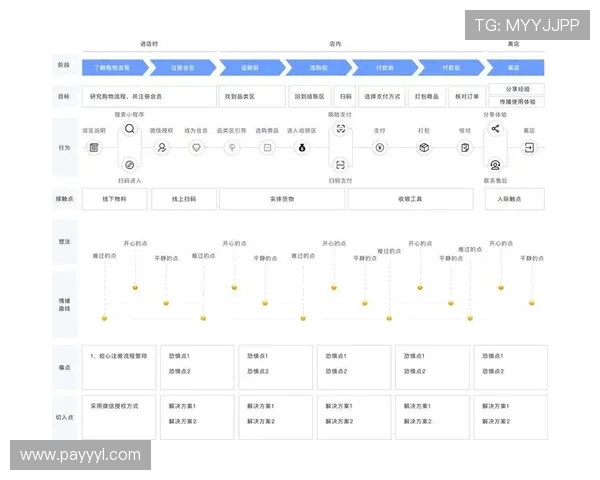This screenshot has width=600, height=480.
Task: Select the 线上扫码 touchpoint box
Action: 184,199
